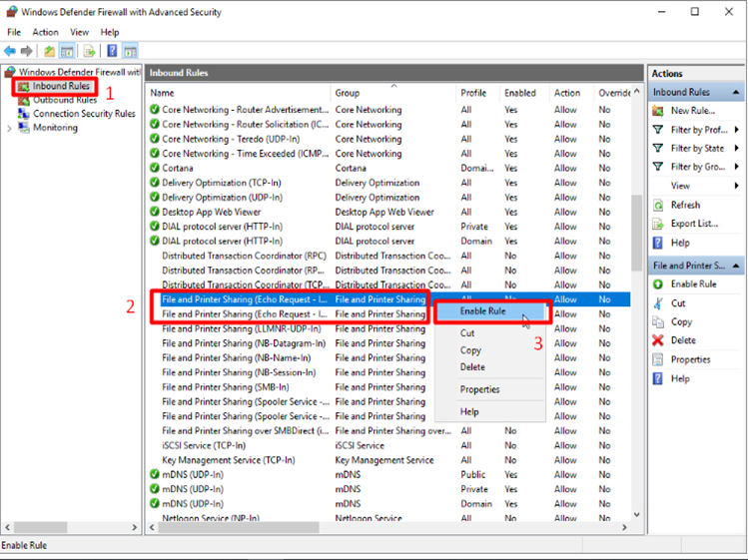
Task: Click the Up One Level folder icon
Action: click(x=49, y=51)
